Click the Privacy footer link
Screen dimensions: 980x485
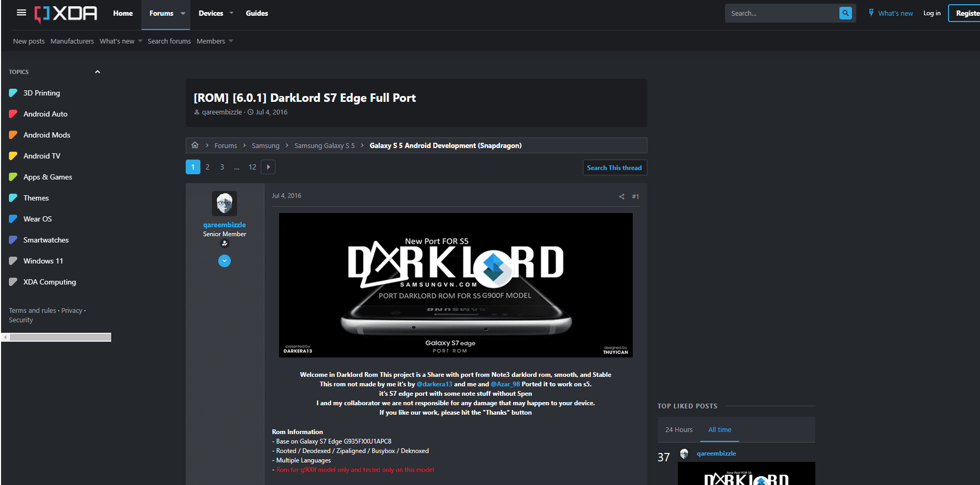72,310
